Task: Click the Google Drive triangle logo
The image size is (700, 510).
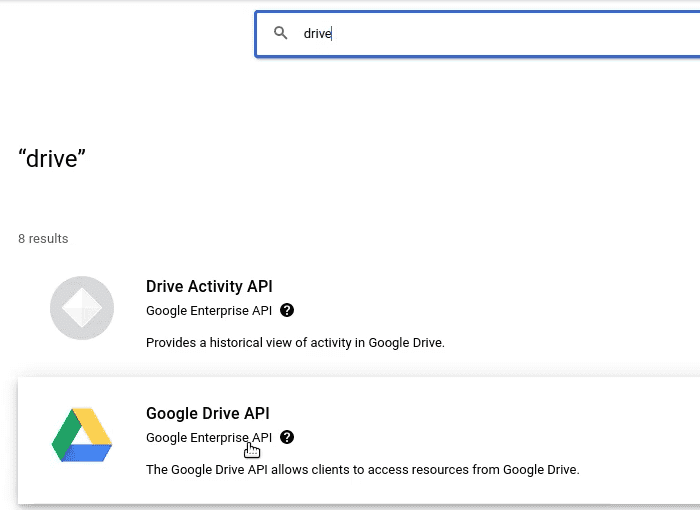Action: (82, 435)
